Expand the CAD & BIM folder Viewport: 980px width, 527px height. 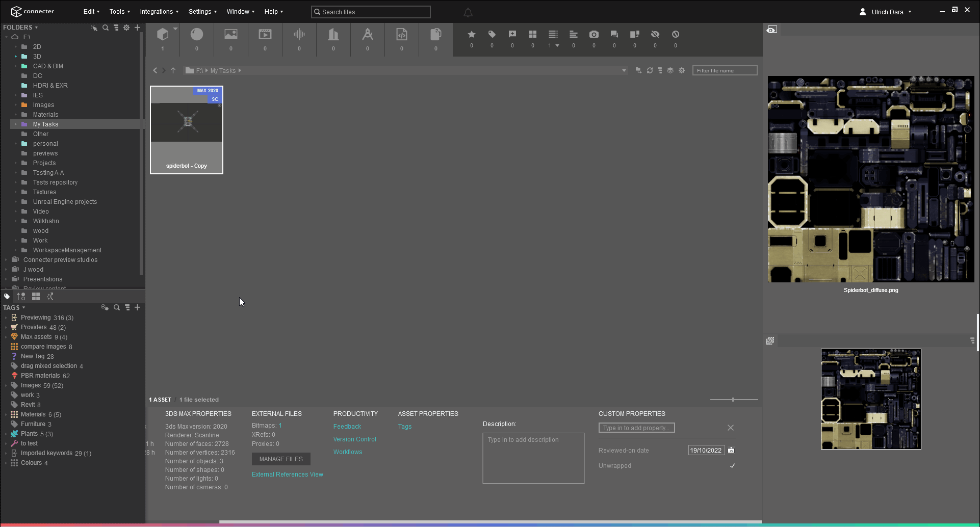click(x=16, y=66)
